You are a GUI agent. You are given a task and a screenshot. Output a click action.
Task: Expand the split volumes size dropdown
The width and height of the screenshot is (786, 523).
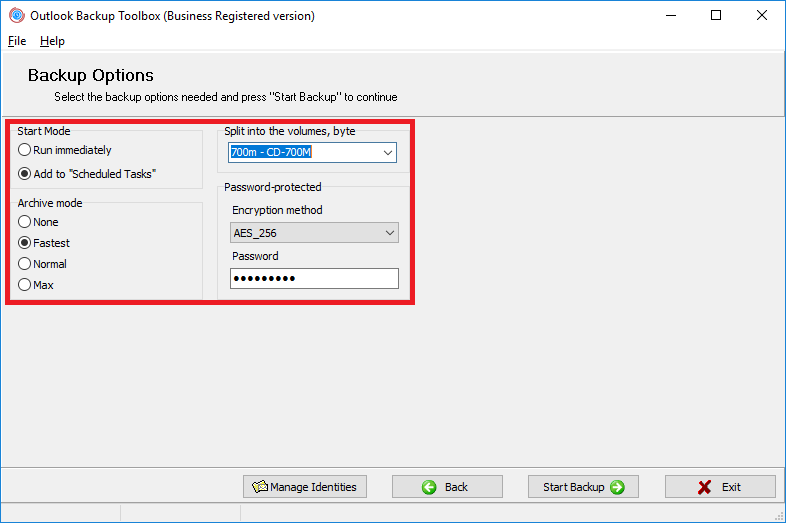387,152
